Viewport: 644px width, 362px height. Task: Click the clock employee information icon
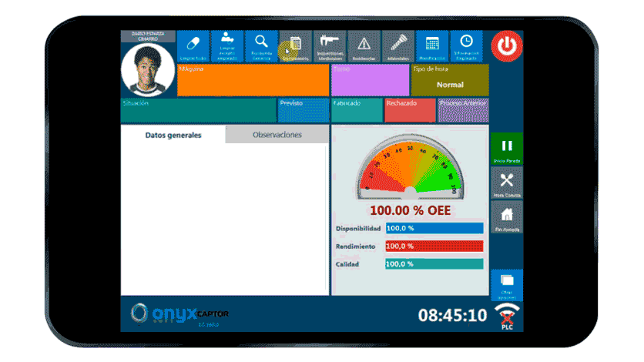(466, 45)
